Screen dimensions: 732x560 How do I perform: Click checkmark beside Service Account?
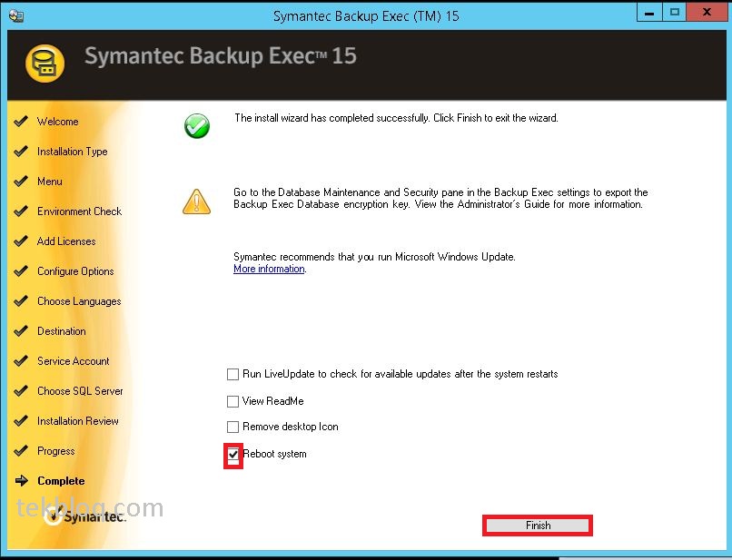pos(21,360)
